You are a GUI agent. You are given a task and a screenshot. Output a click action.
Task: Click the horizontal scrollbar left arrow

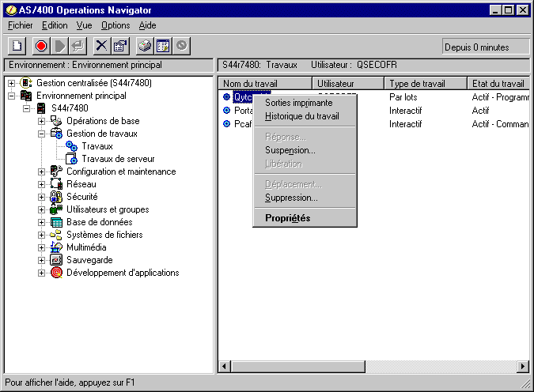coord(225,367)
